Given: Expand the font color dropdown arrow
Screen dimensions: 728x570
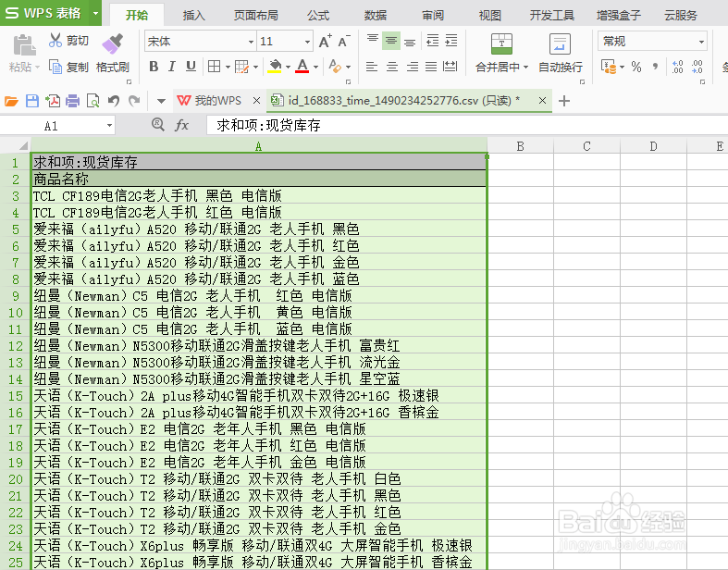Looking at the screenshot, I should 315,67.
